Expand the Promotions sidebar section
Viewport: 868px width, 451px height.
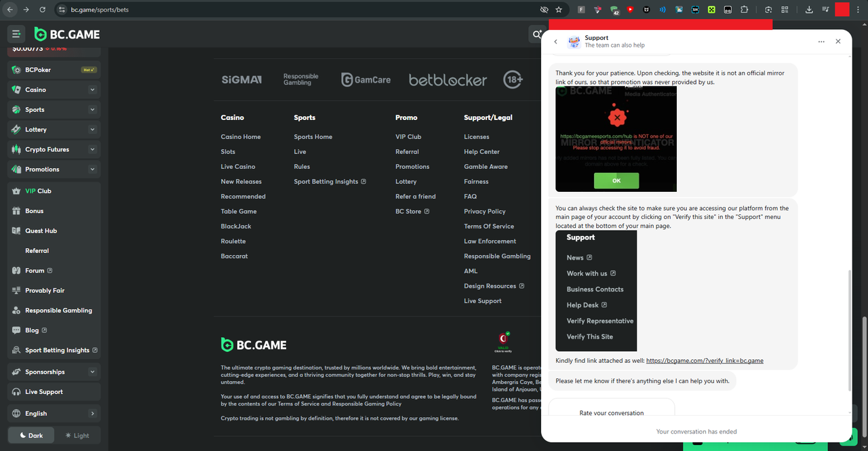click(92, 170)
